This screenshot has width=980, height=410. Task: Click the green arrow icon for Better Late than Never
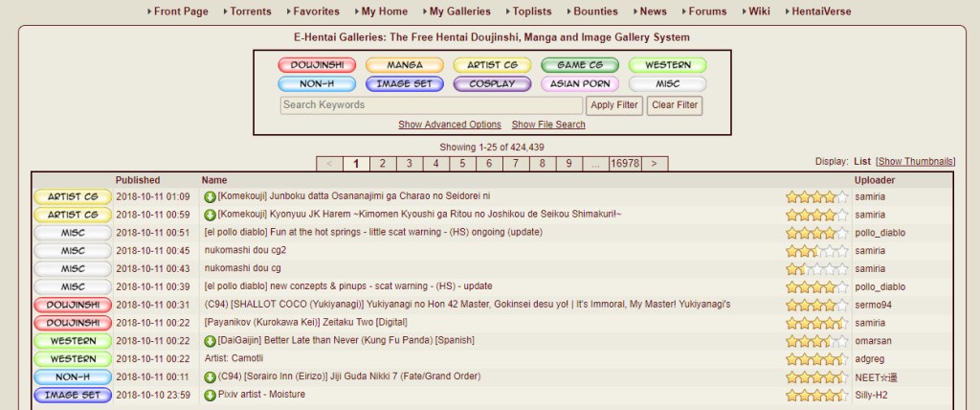pos(210,341)
